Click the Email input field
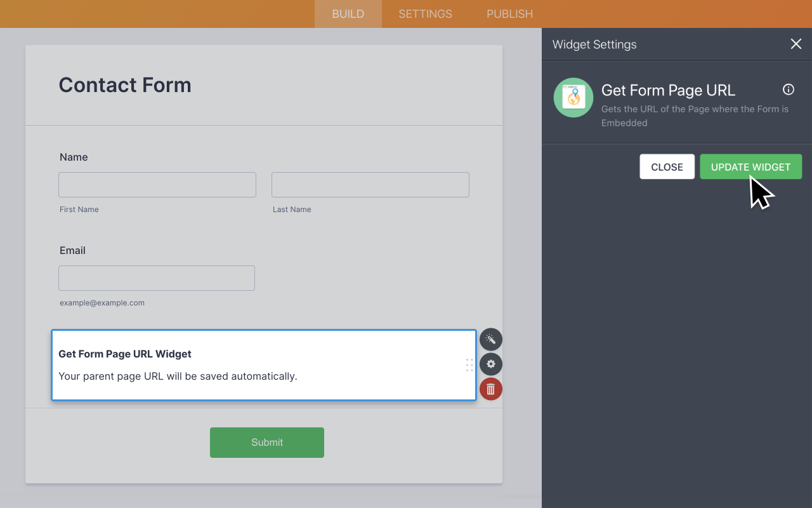Screen dimensions: 812x508 point(156,277)
